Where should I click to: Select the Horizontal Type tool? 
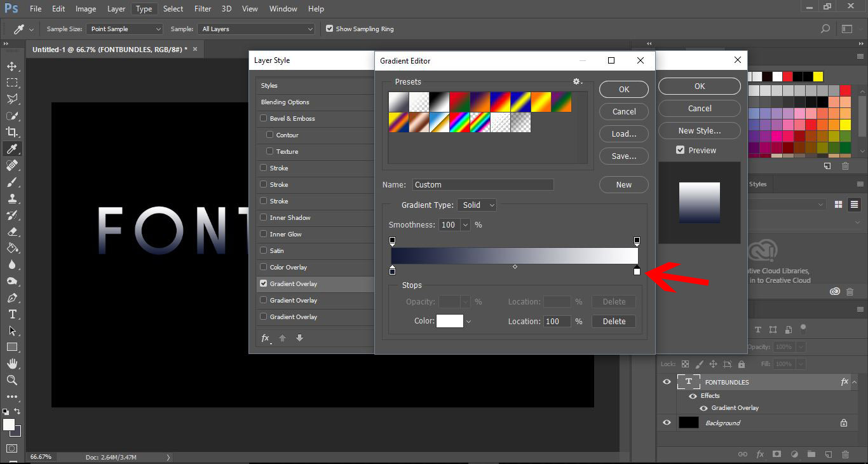tap(11, 314)
